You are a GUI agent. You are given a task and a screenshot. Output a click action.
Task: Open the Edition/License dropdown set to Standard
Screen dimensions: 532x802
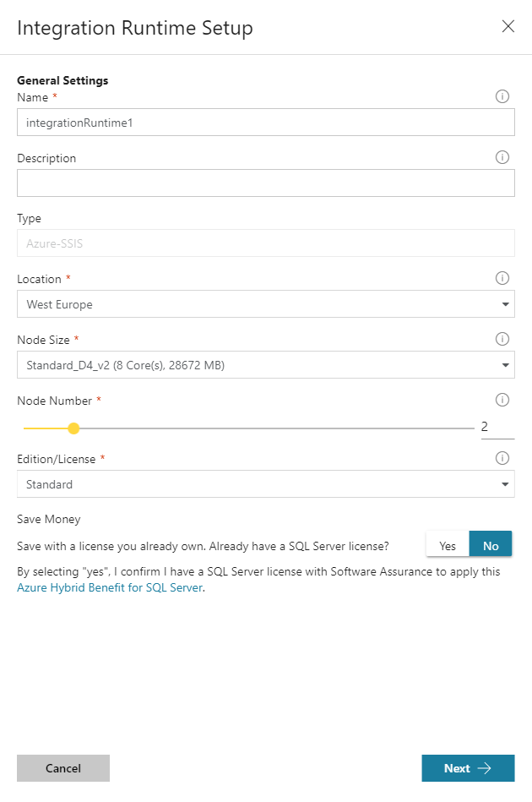coord(265,484)
